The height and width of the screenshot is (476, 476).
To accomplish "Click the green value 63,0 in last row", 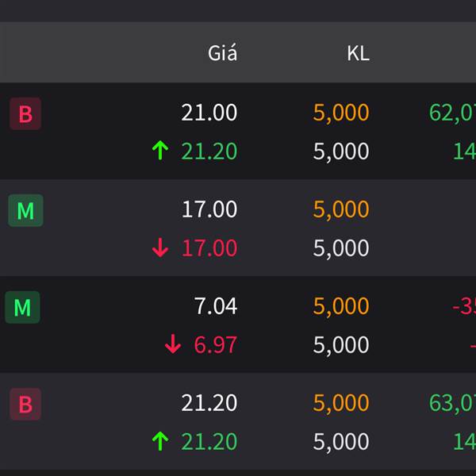I will point(452,404).
